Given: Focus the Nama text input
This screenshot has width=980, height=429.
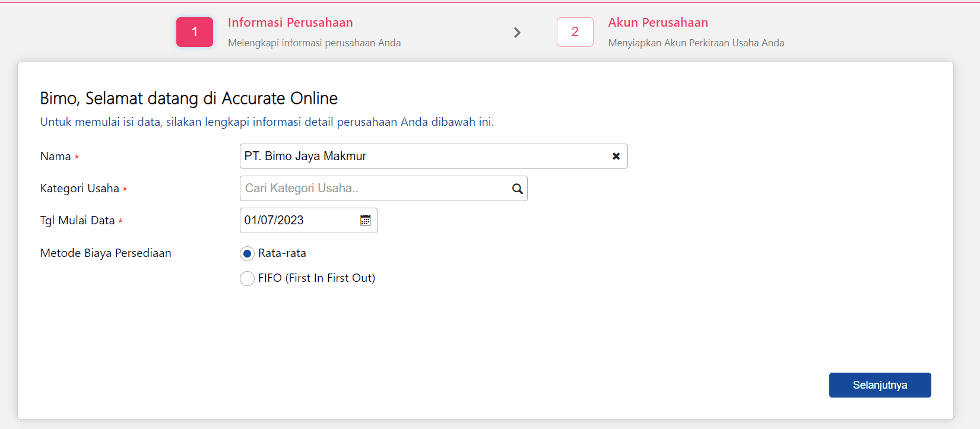Looking at the screenshot, I should (424, 156).
